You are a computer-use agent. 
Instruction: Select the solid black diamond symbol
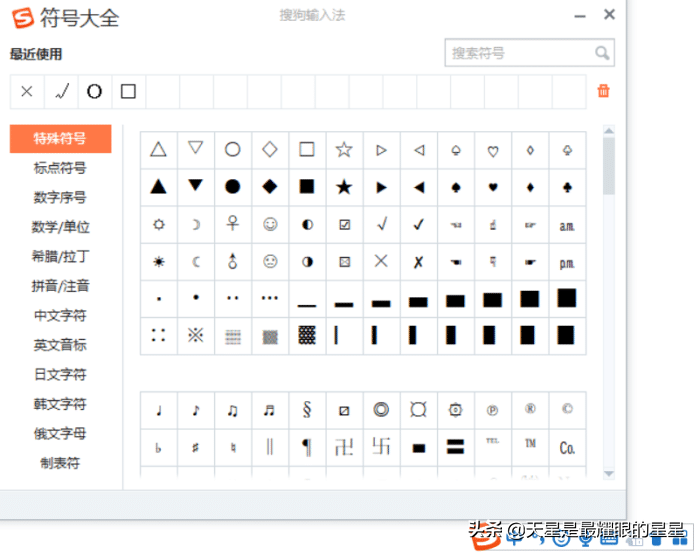point(270,187)
